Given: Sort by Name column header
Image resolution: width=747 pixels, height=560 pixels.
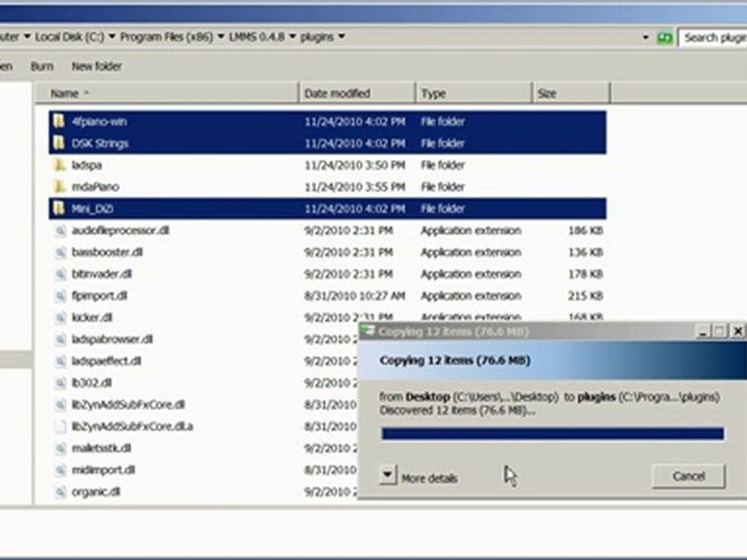Looking at the screenshot, I should pyautogui.click(x=167, y=93).
